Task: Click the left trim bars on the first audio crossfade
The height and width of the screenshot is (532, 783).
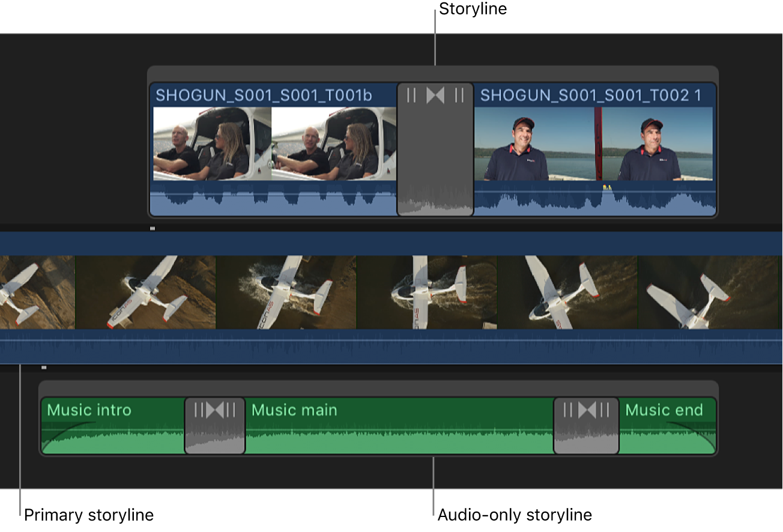Action: click(x=200, y=410)
